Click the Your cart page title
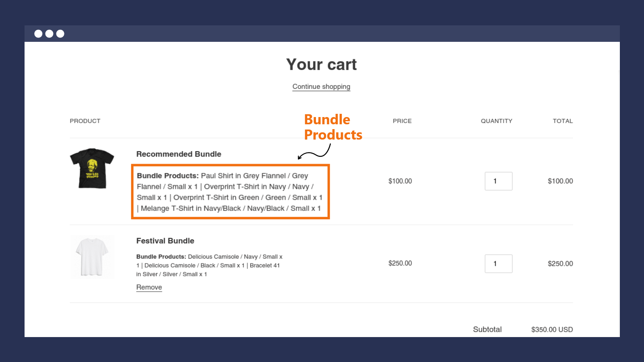This screenshot has width=644, height=362. [x=321, y=64]
